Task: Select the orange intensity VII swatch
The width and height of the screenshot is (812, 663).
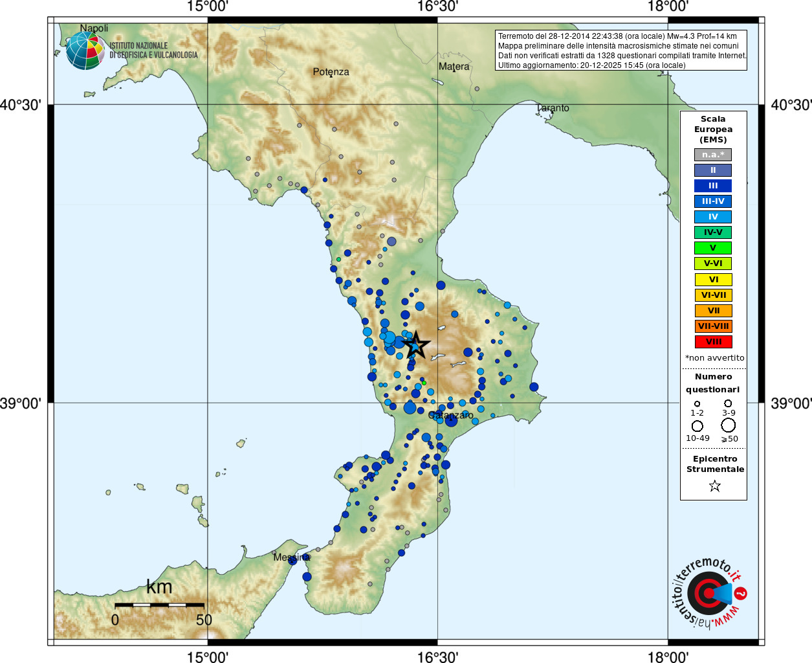Action: [713, 311]
